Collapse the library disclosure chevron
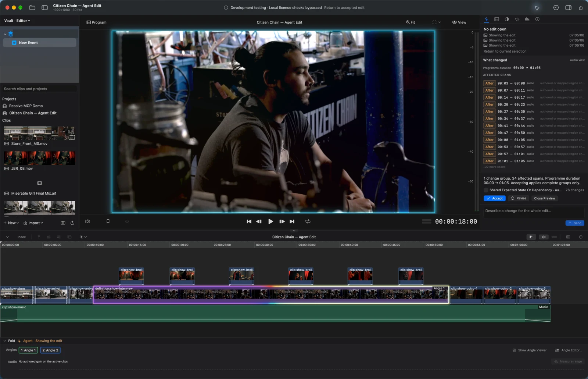Screen dimensions: 588x379 (x=5, y=34)
